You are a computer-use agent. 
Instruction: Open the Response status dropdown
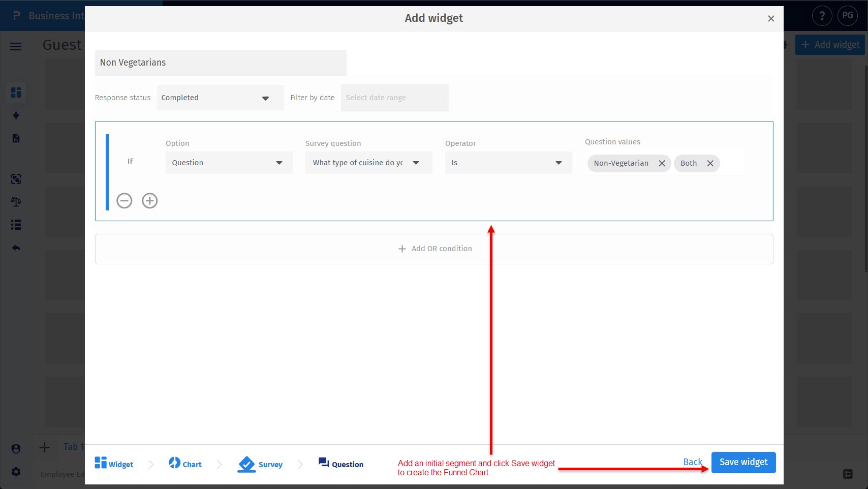pyautogui.click(x=220, y=98)
